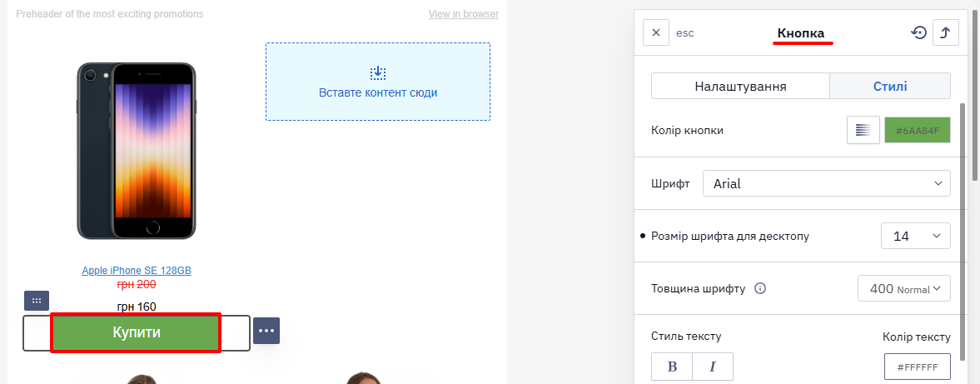Image resolution: width=980 pixels, height=384 pixels.
Task: Toggle italic text style
Action: point(713,367)
